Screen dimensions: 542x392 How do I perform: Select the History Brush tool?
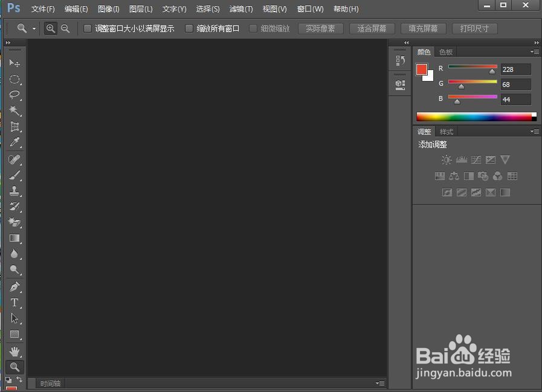15,207
